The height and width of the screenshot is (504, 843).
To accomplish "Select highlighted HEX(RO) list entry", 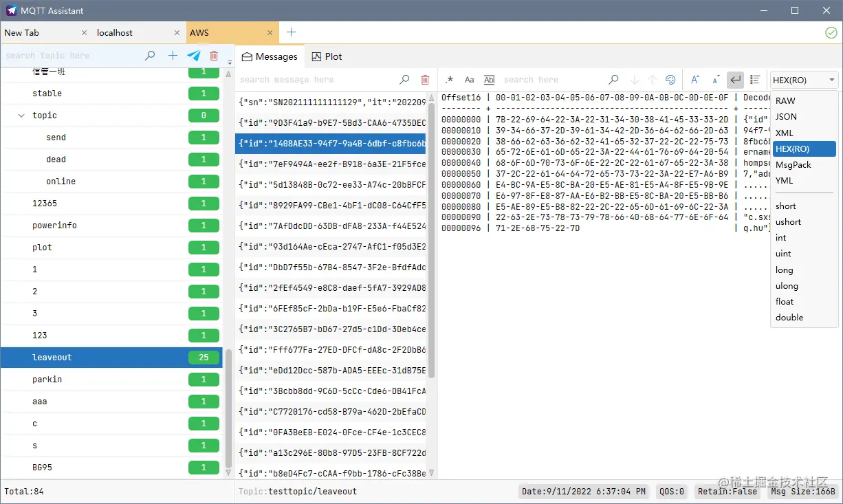I will click(x=804, y=149).
